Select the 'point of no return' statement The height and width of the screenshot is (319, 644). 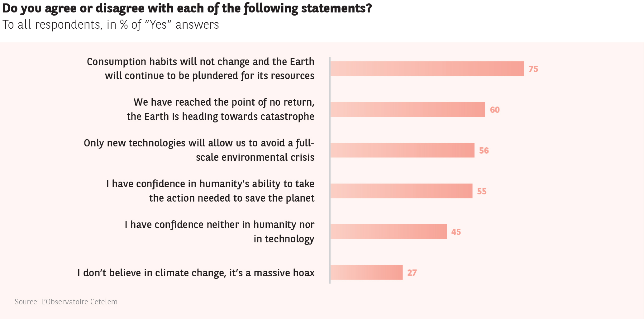(x=221, y=109)
